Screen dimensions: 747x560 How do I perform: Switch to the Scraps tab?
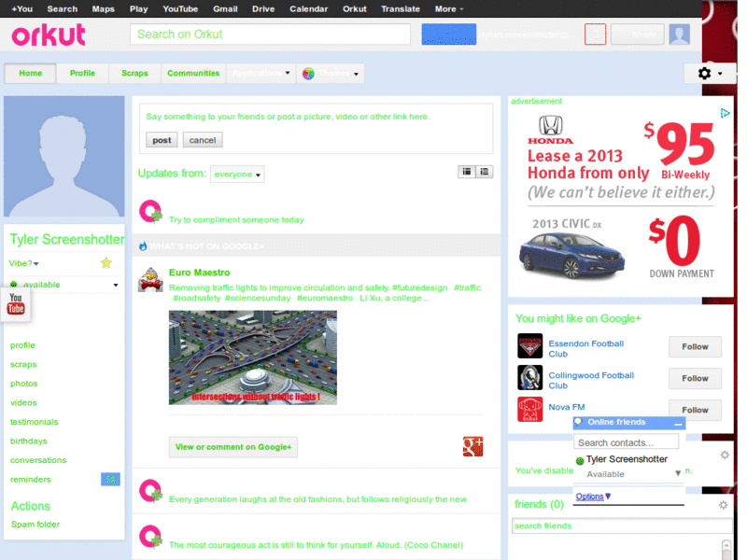point(134,74)
